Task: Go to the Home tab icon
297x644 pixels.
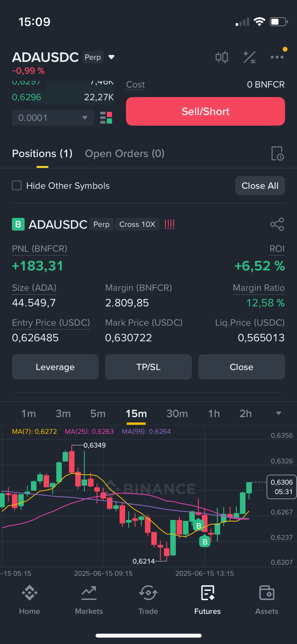Action: [29, 593]
